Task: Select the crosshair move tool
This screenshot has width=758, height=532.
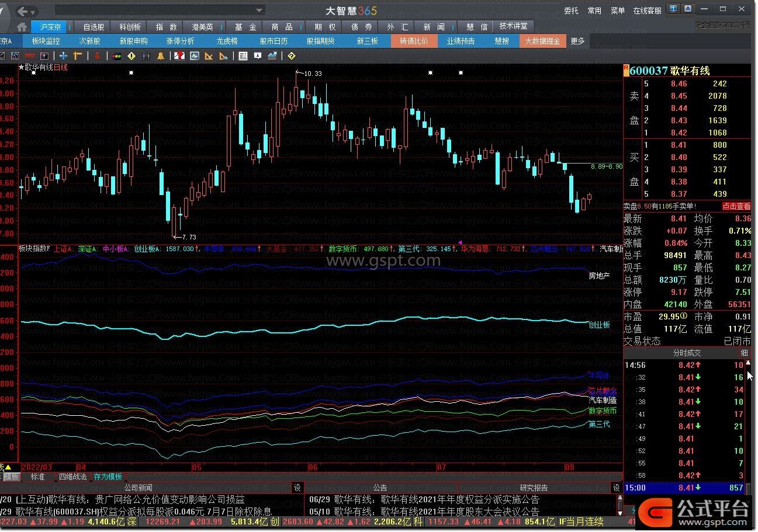Action: click(x=63, y=56)
